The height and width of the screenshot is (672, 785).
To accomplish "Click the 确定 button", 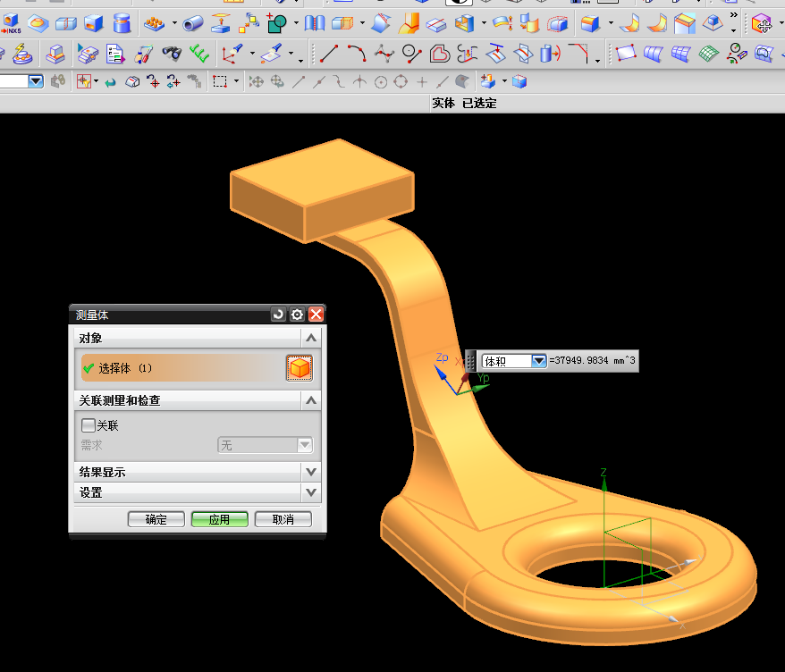I will click(x=156, y=519).
